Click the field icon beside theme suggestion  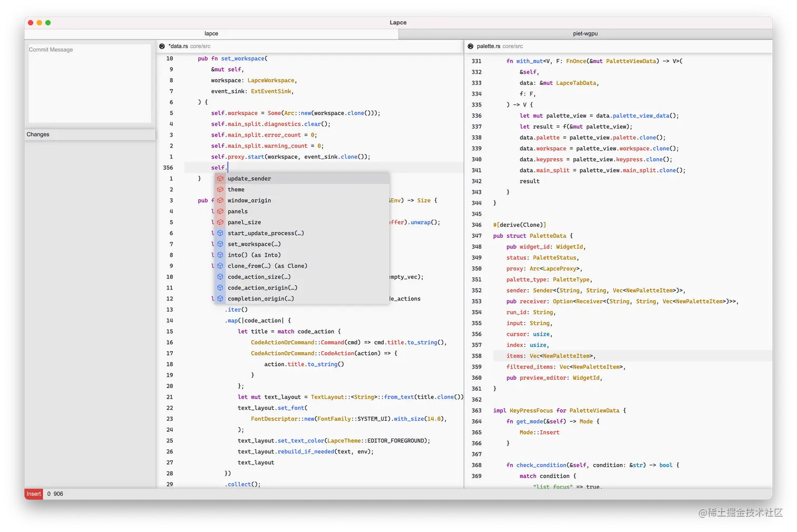220,190
